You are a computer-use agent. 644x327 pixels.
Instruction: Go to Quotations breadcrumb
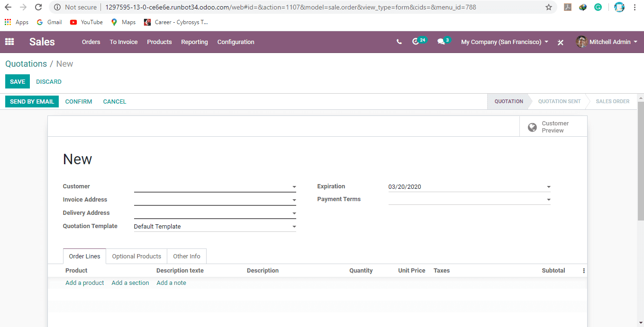[26, 64]
